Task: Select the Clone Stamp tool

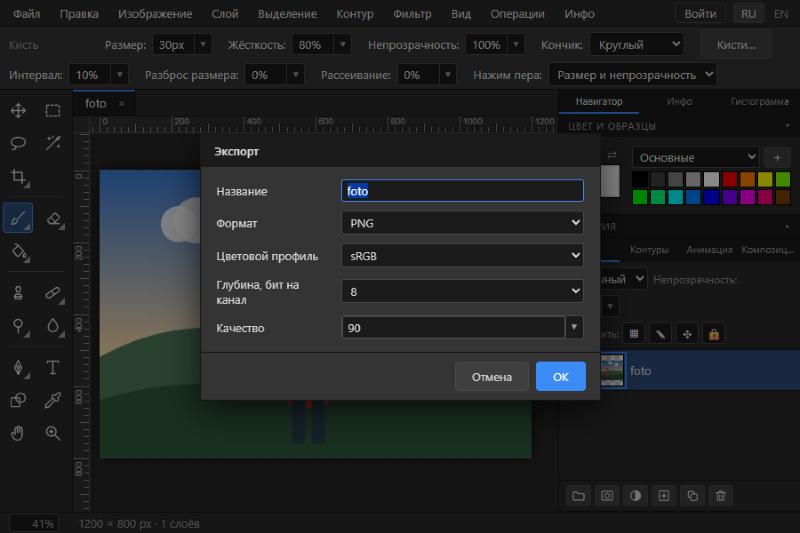Action: pos(18,293)
